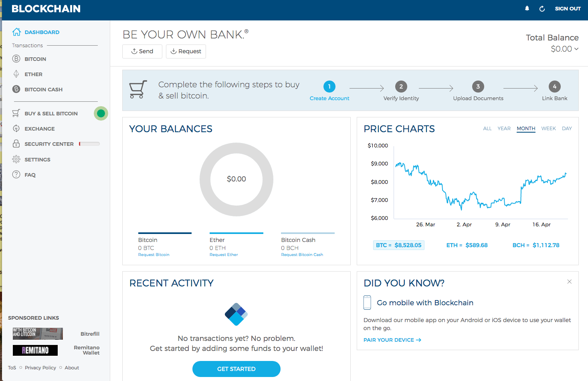
Task: Click the Create Account step label
Action: [x=329, y=98]
